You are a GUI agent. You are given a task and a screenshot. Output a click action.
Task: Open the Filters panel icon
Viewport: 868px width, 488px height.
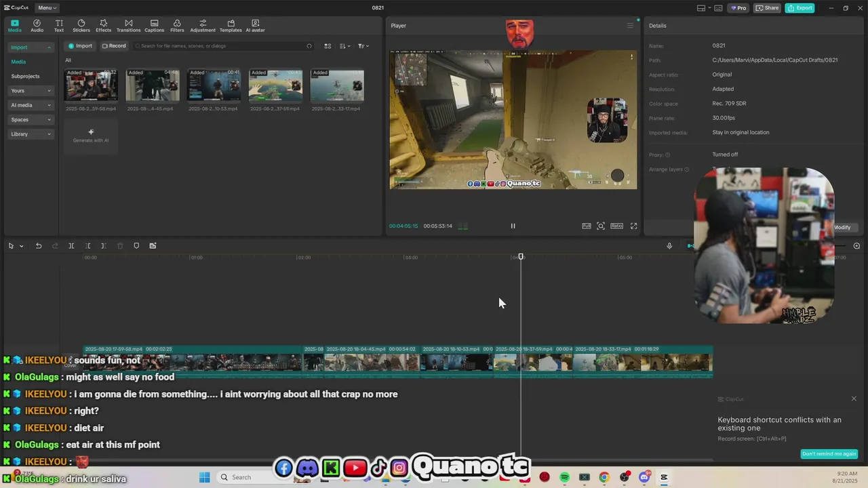point(177,26)
